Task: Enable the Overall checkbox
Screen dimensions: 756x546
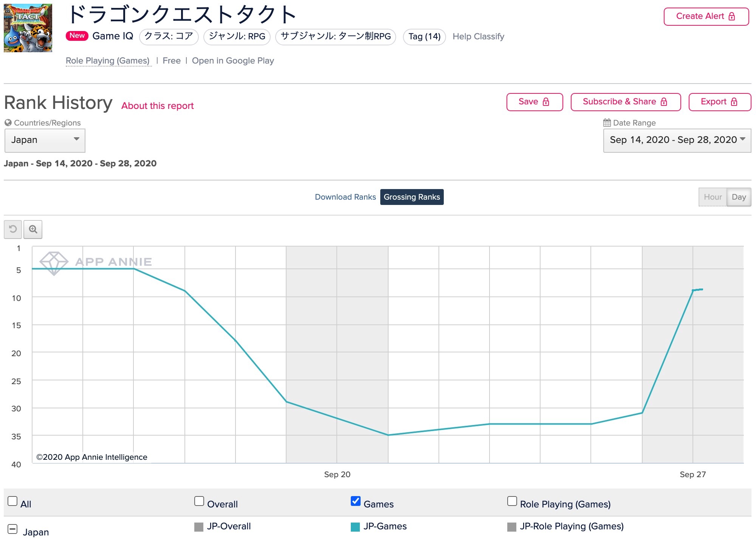Action: [x=199, y=501]
